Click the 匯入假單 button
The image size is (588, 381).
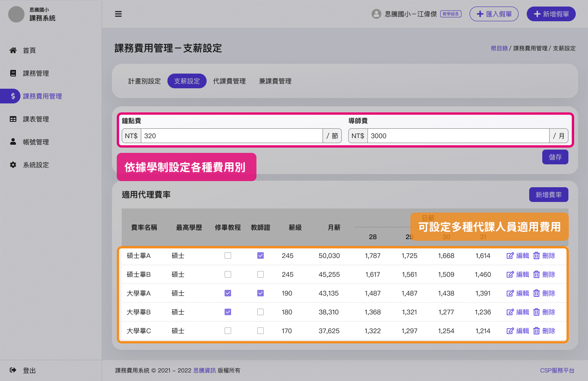click(x=494, y=14)
